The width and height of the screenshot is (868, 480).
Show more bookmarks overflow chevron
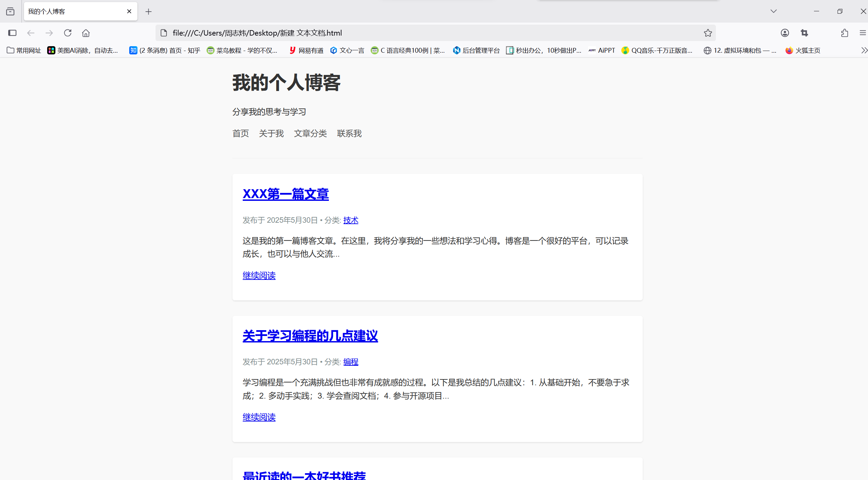tap(864, 50)
